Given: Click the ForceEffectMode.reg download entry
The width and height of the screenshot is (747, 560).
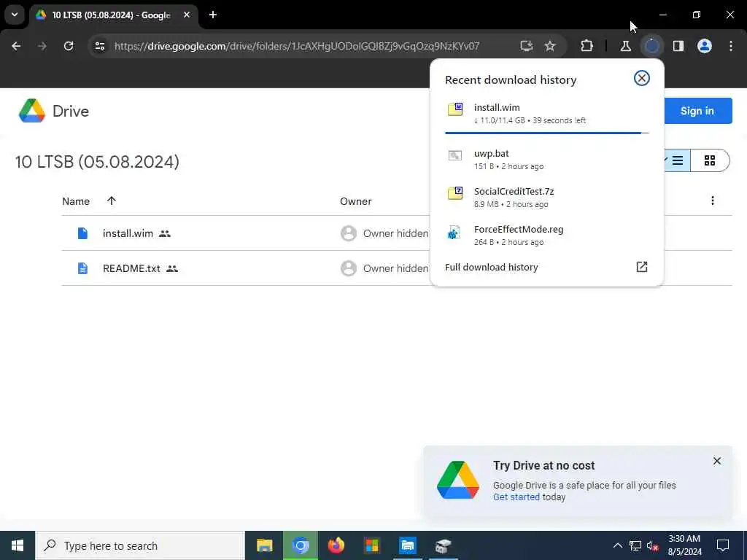Looking at the screenshot, I should click(x=547, y=236).
